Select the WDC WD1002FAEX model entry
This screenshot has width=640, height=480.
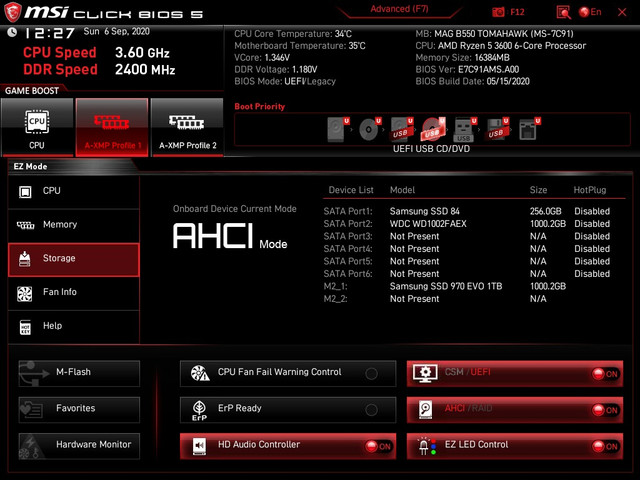(x=428, y=224)
